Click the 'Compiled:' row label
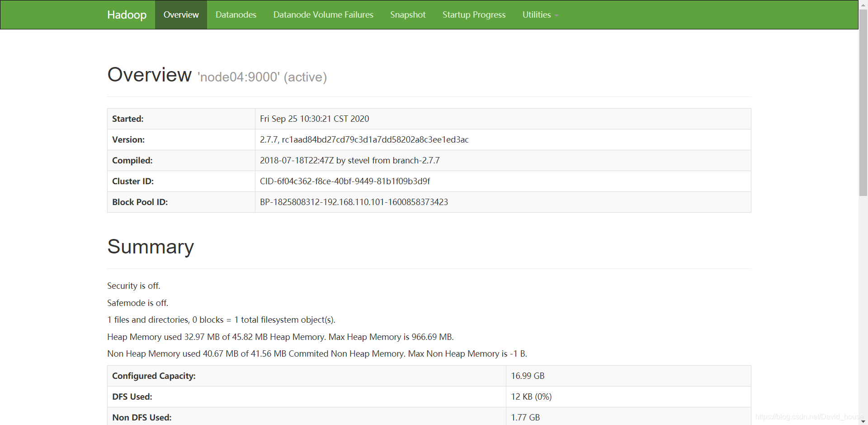 (132, 160)
